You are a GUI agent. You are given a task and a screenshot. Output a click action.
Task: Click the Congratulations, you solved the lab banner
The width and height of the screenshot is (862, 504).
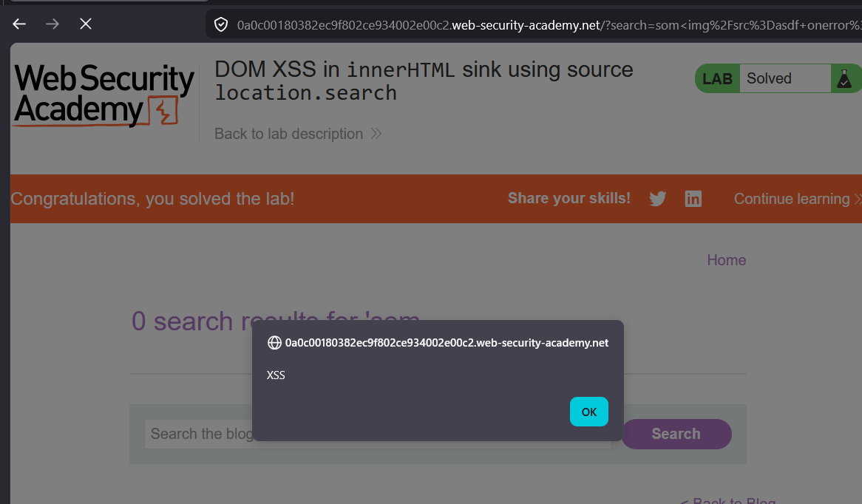click(152, 199)
